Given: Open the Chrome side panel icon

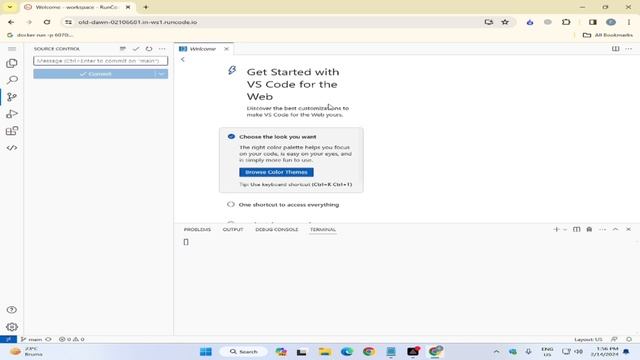Looking at the screenshot, I should click(593, 22).
